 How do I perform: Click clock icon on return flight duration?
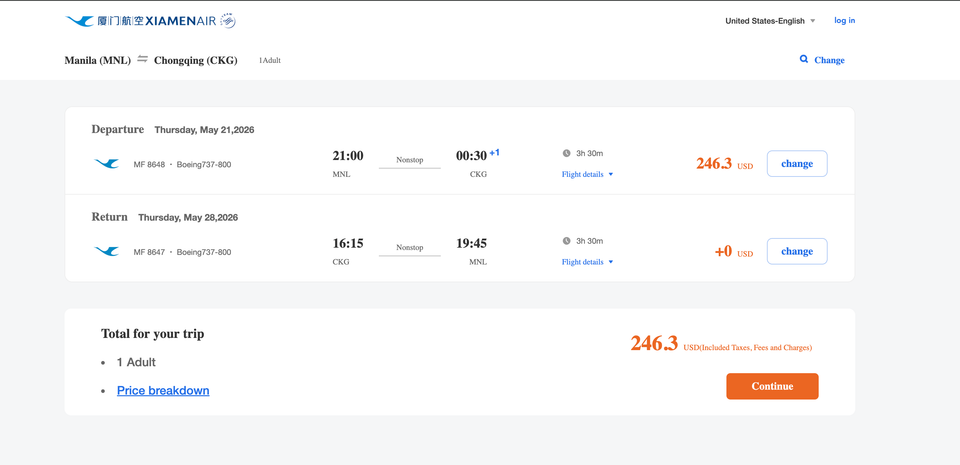click(566, 241)
